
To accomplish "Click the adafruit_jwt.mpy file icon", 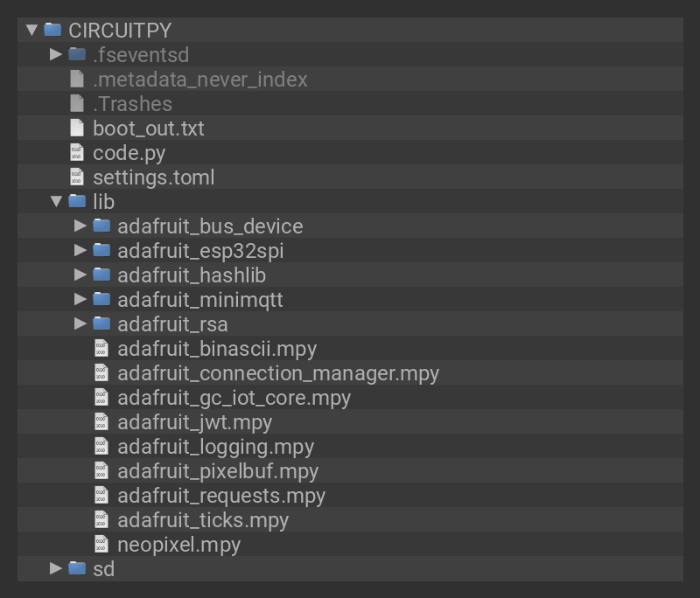I will (101, 421).
